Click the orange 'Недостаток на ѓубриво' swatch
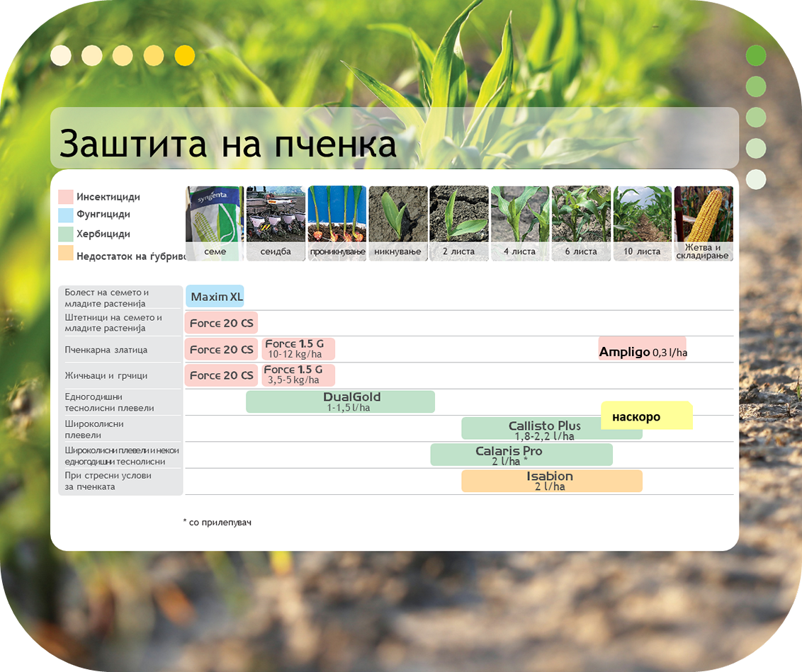The width and height of the screenshot is (802, 672). (x=65, y=253)
